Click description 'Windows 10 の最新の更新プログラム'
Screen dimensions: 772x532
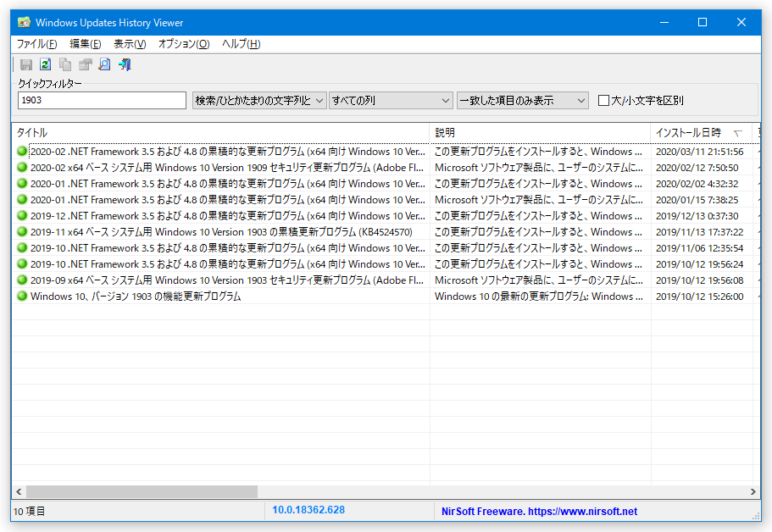pos(539,296)
